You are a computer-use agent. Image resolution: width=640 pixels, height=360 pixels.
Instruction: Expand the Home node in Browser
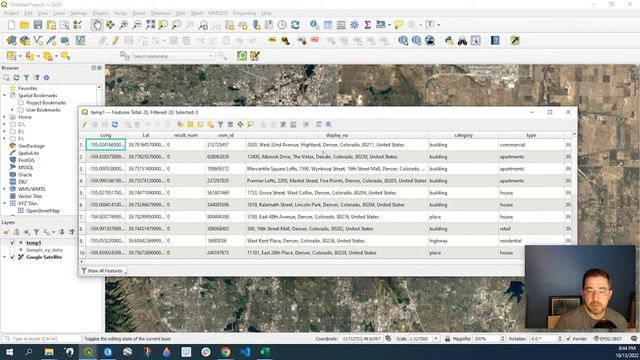[4, 117]
